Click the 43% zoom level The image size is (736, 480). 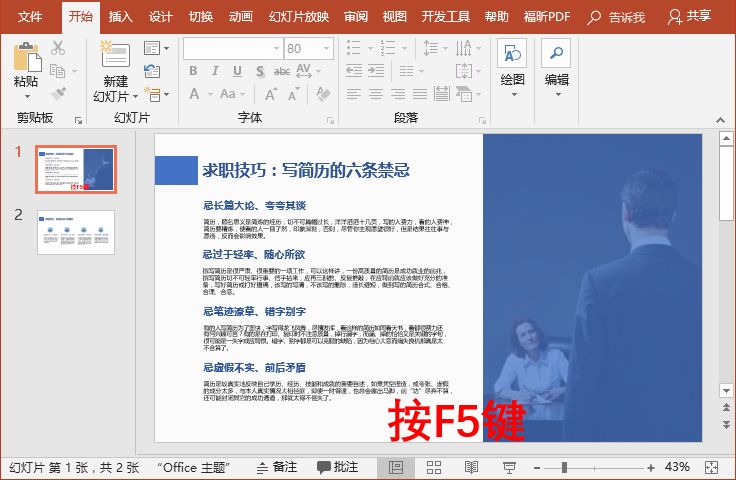(x=677, y=467)
